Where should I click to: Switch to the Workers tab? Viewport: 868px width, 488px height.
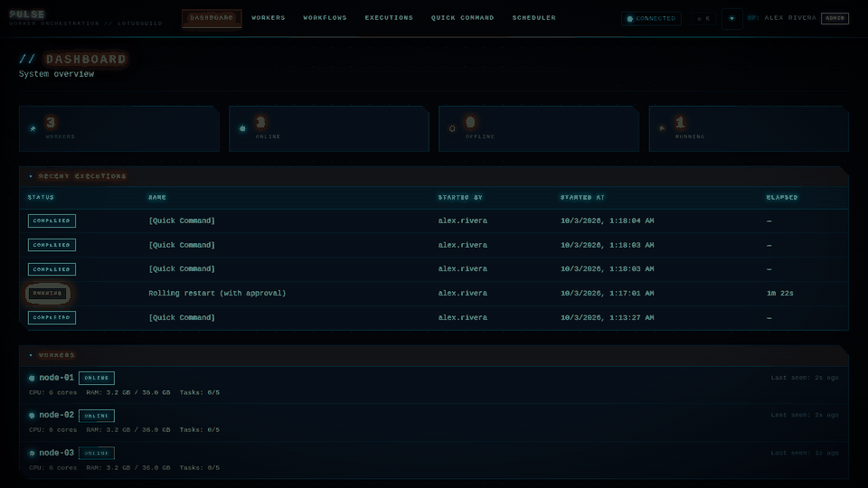pos(269,18)
